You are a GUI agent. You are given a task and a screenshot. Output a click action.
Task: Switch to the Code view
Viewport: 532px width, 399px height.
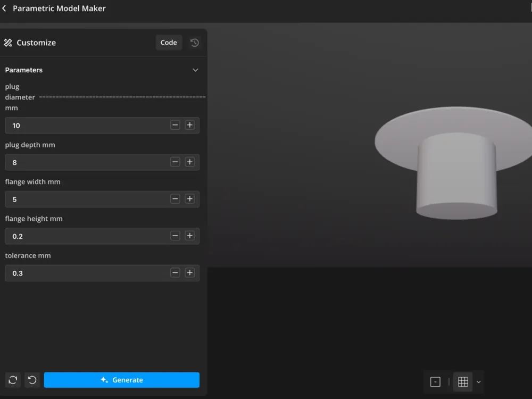point(169,43)
